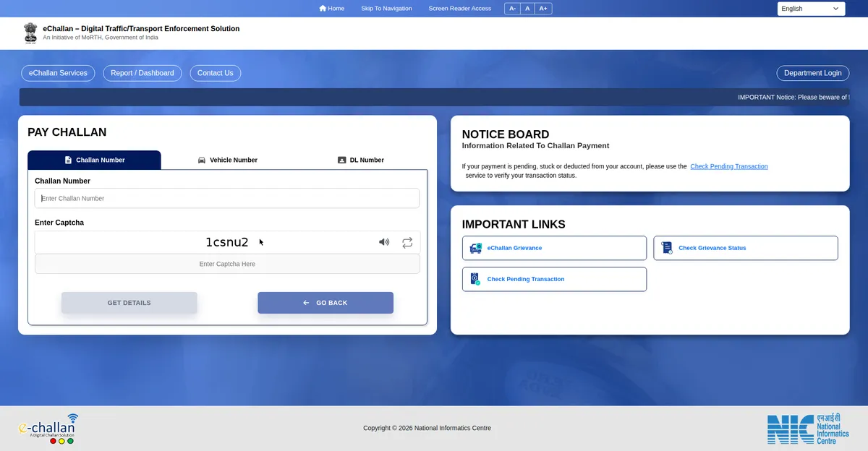Click the e-challan logo in the footer
This screenshot has height=451, width=868.
click(48, 429)
